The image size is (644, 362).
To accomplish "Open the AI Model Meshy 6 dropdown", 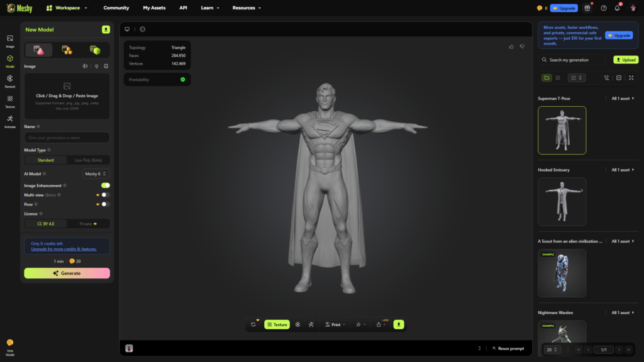I will pyautogui.click(x=96, y=173).
